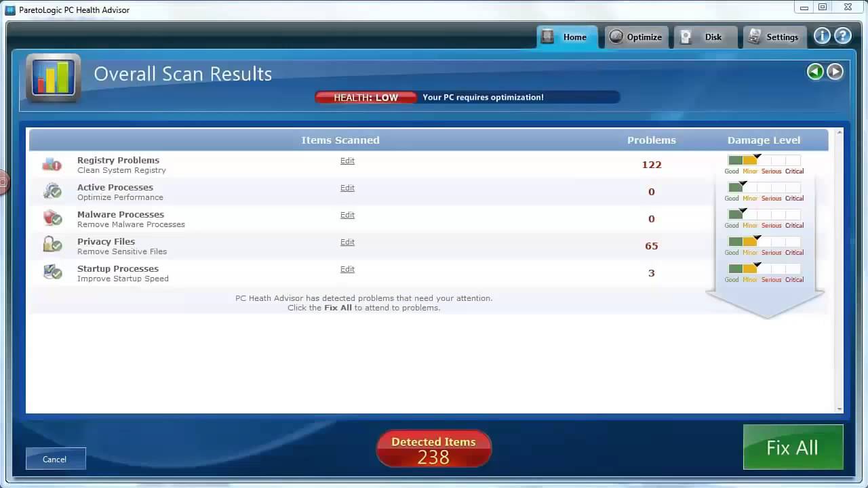Click the 'Improve Startup Speed' subtitle
The image size is (868, 488).
123,279
